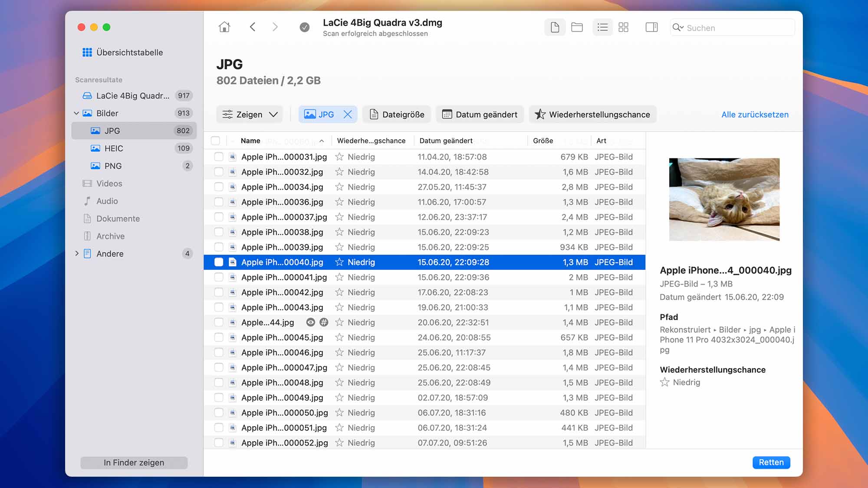Click the preview eye icon on Apple...44.jpg

pos(311,322)
